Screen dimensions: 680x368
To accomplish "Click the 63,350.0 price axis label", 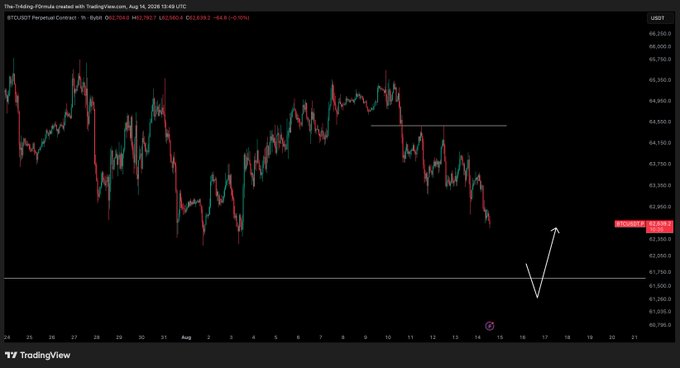I will pyautogui.click(x=660, y=186).
